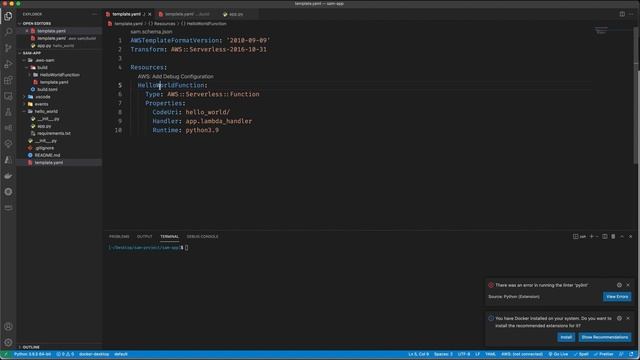The image size is (640, 360).
Task: Split the terminal panel
Action: point(604,236)
